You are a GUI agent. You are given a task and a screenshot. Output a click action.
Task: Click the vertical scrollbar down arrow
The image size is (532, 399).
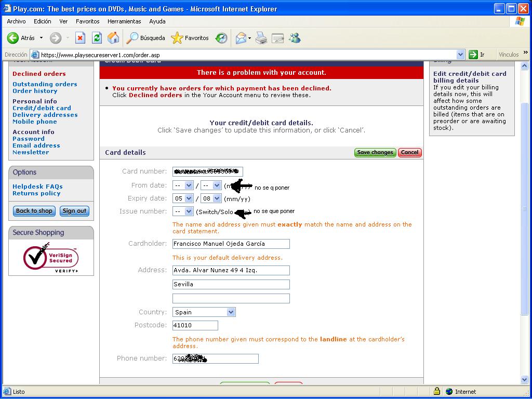pyautogui.click(x=524, y=380)
